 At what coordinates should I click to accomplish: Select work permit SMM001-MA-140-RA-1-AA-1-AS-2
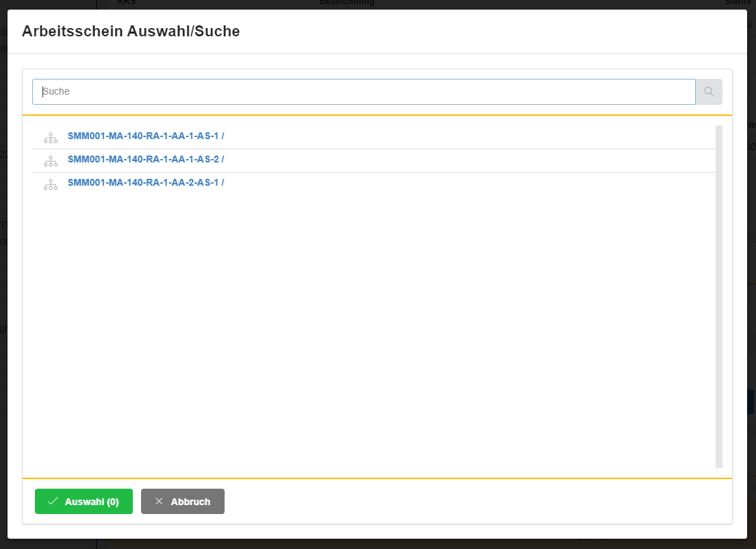[x=146, y=160]
